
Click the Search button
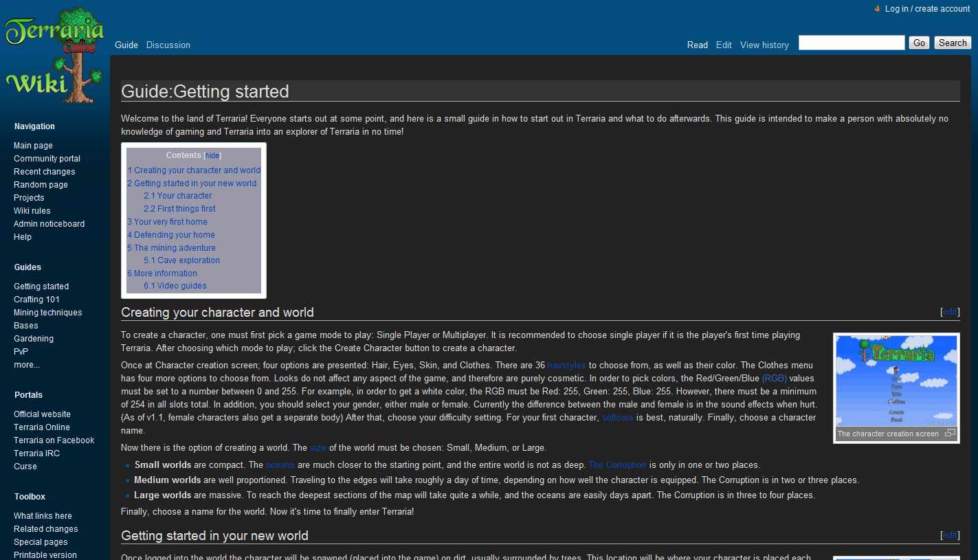click(x=953, y=43)
